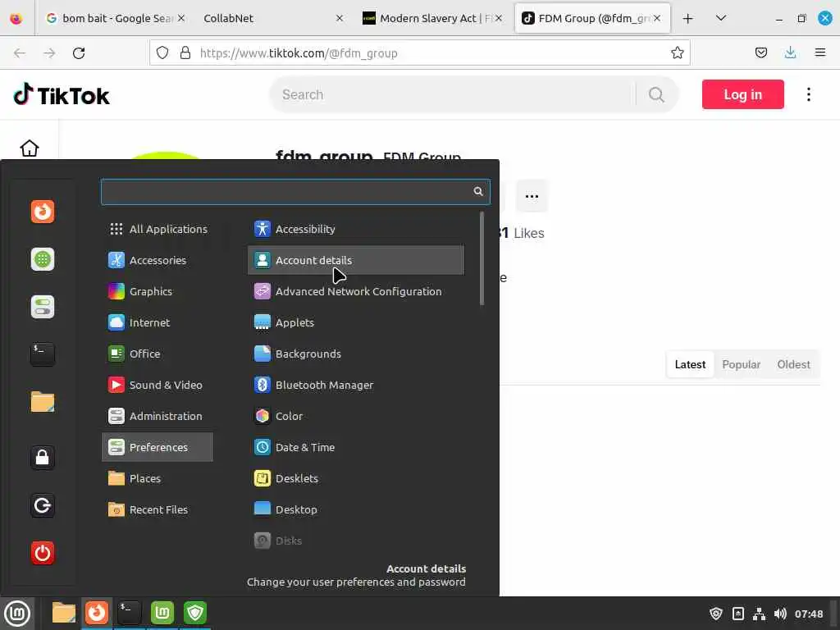Open Desktop preferences
Viewport: 840px width, 630px height.
356,509
